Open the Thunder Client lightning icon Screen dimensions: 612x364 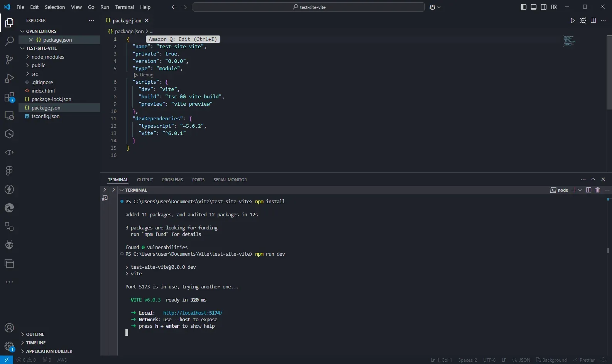point(9,189)
